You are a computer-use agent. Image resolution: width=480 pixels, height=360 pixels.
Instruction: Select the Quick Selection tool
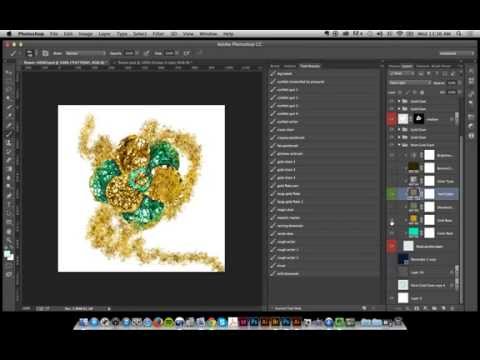9,98
